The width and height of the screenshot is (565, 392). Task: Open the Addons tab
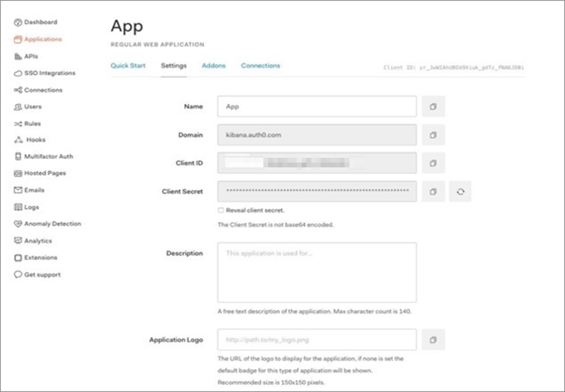click(213, 66)
